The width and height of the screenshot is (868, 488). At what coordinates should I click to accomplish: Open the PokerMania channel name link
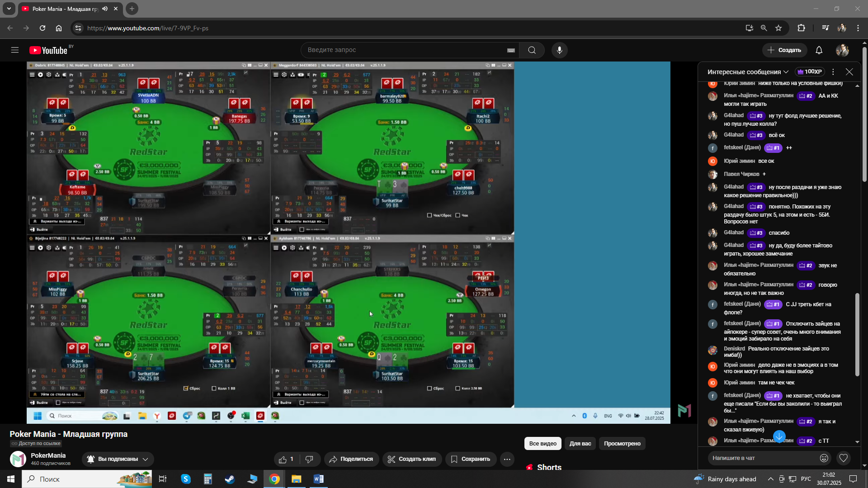[48, 455]
